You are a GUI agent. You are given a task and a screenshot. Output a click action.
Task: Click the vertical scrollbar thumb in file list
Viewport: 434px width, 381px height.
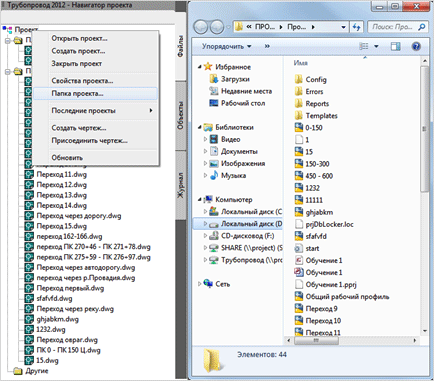(x=424, y=129)
